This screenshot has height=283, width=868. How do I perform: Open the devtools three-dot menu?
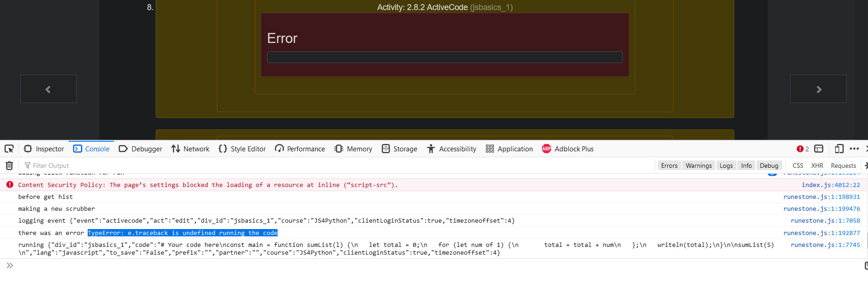coord(854,149)
